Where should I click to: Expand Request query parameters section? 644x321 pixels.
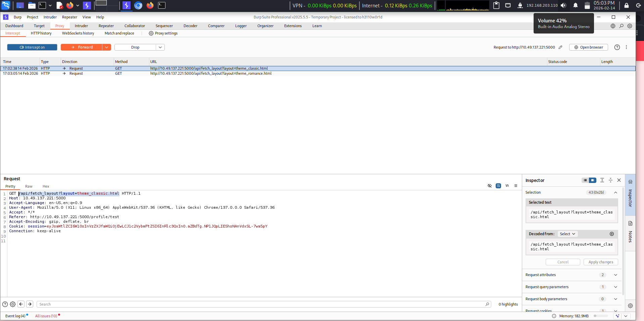tap(615, 287)
